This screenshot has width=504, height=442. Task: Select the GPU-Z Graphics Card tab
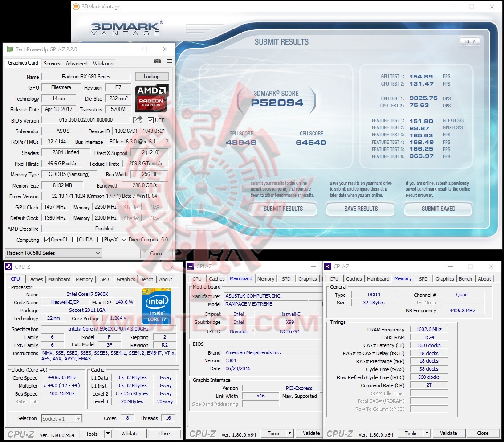(23, 63)
